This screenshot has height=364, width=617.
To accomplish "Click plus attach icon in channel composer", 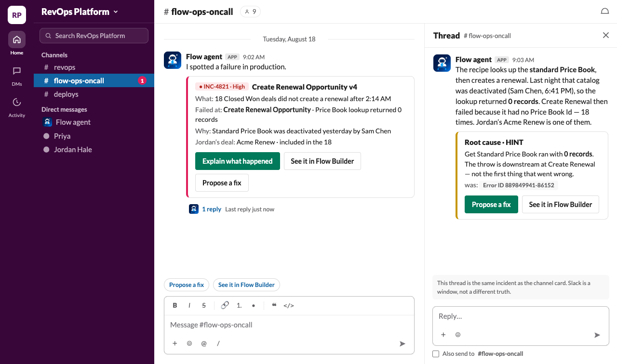I will click(175, 343).
